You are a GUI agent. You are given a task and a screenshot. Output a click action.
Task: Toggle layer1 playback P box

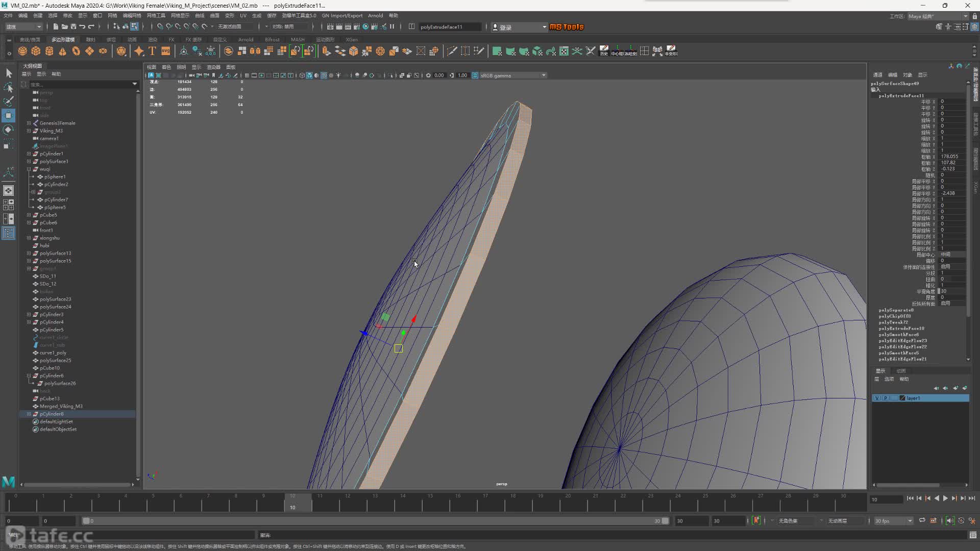(x=886, y=398)
